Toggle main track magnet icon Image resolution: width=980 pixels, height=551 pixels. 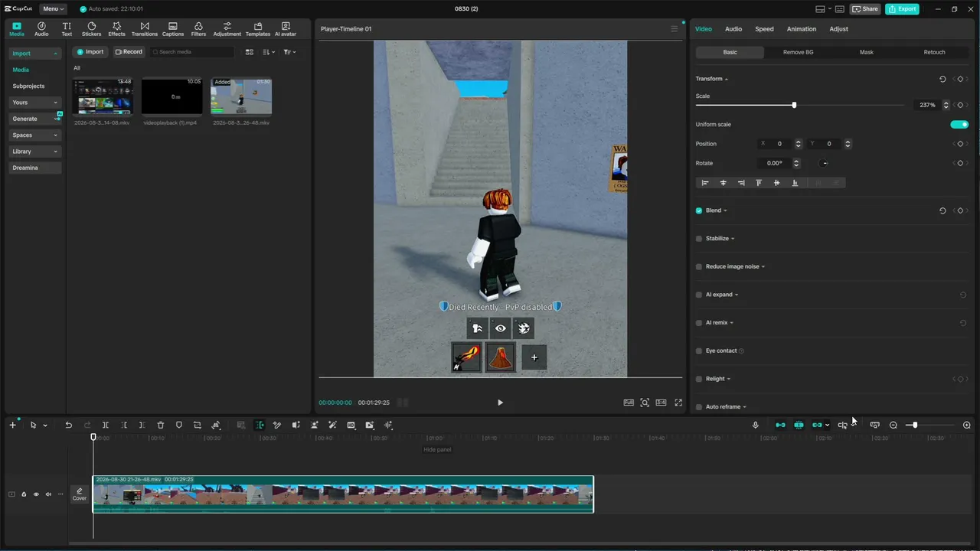[x=780, y=425]
